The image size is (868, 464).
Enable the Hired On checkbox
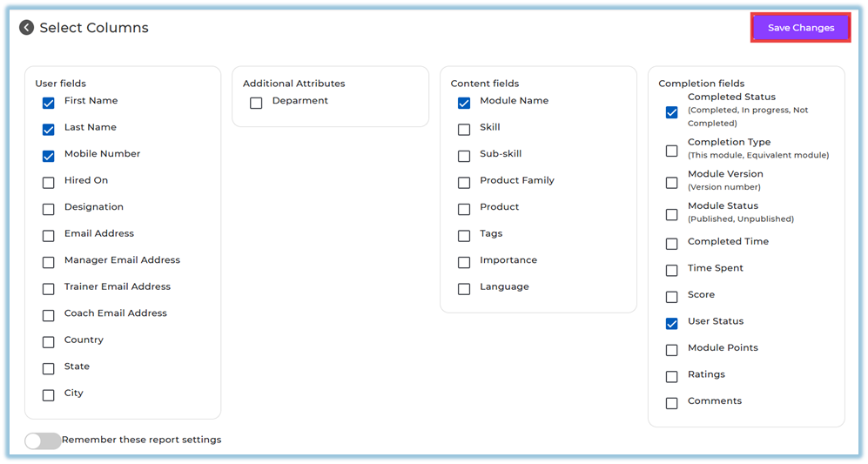[49, 183]
